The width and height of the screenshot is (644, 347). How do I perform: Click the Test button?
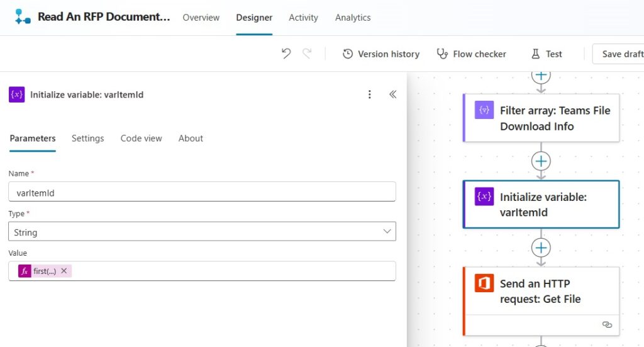[x=547, y=54]
